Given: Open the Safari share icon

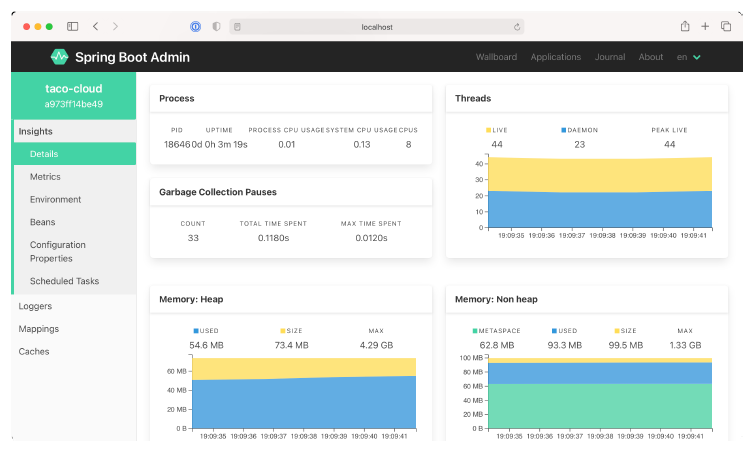Looking at the screenshot, I should [x=685, y=26].
